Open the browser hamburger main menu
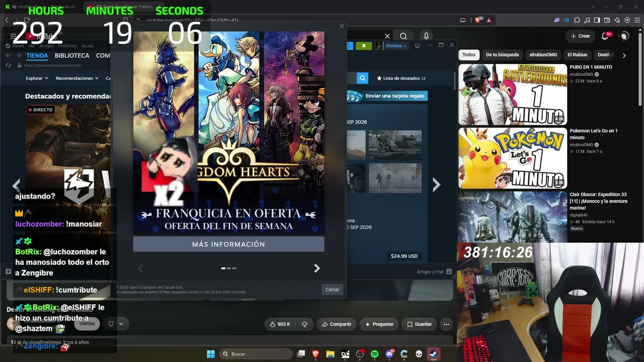Screen dimensions: 644x362 tap(637, 20)
